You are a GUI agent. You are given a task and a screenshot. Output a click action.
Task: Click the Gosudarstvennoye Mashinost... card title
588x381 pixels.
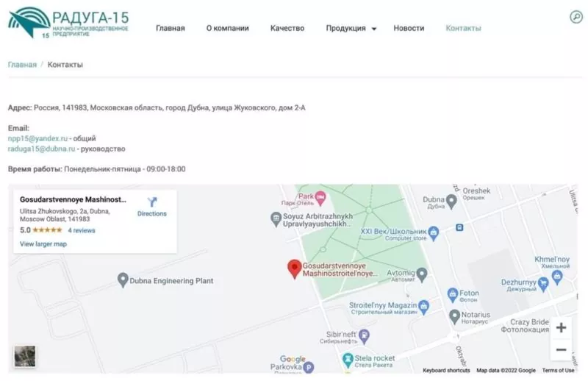73,200
